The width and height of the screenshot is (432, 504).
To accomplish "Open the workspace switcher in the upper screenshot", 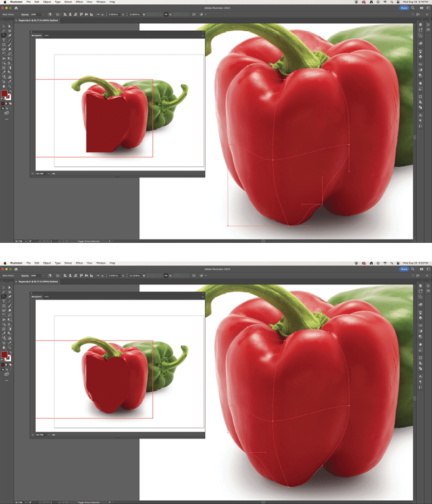I will tap(428, 8).
